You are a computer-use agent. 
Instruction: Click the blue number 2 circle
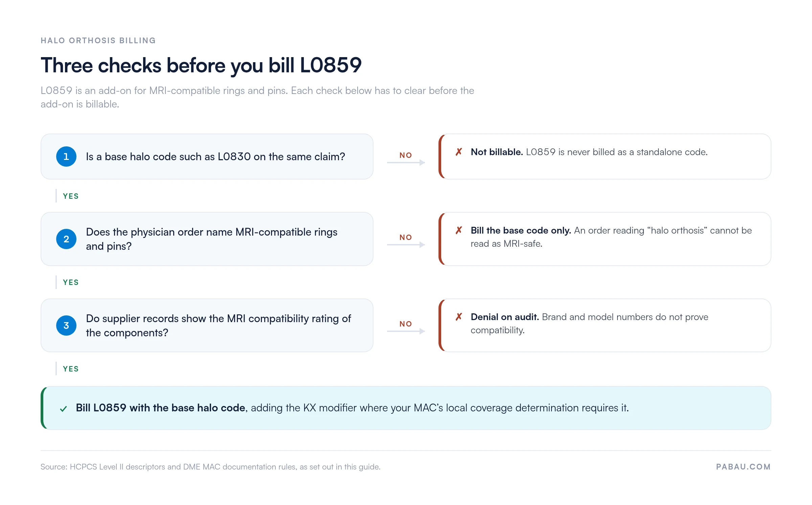(x=66, y=239)
